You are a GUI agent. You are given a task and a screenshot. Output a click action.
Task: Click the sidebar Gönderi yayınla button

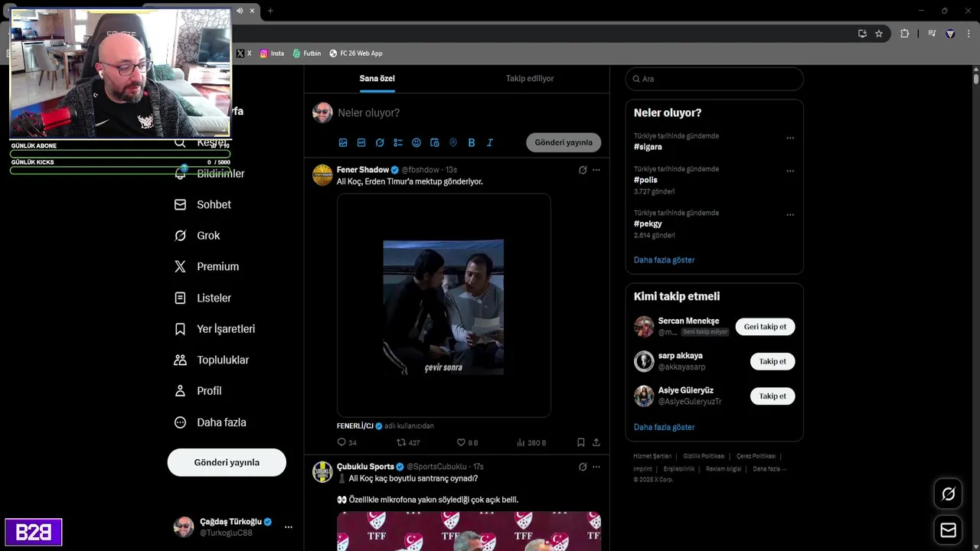(x=227, y=462)
